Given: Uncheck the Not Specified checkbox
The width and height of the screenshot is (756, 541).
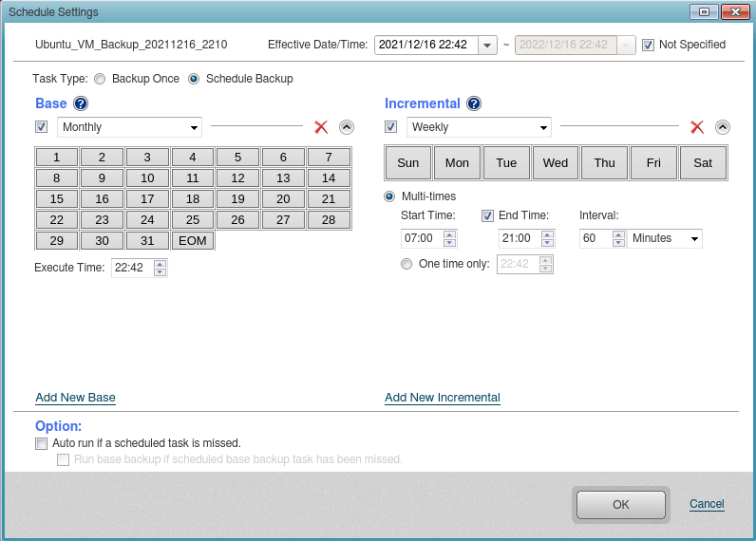Looking at the screenshot, I should [x=649, y=45].
